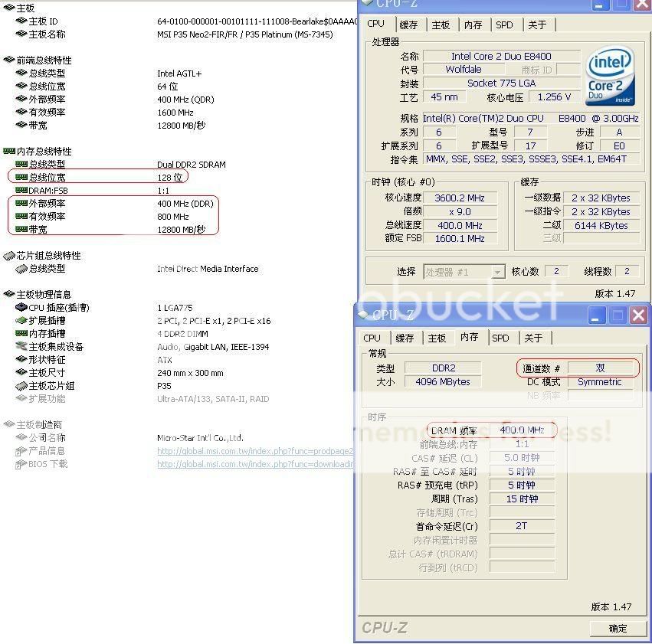Image resolution: width=652 pixels, height=644 pixels.
Task: Open the 处理器 #1 selection dropdown
Action: click(x=464, y=272)
